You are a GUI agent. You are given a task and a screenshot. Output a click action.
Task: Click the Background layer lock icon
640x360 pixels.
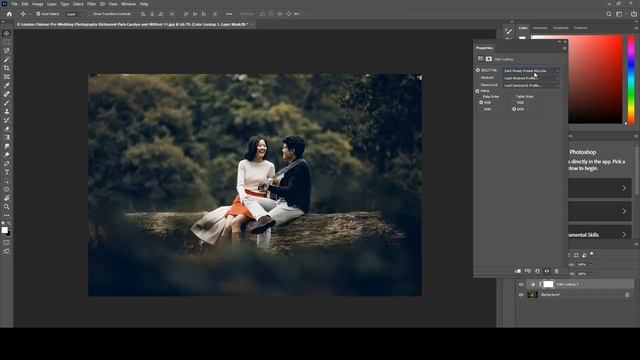pos(627,294)
